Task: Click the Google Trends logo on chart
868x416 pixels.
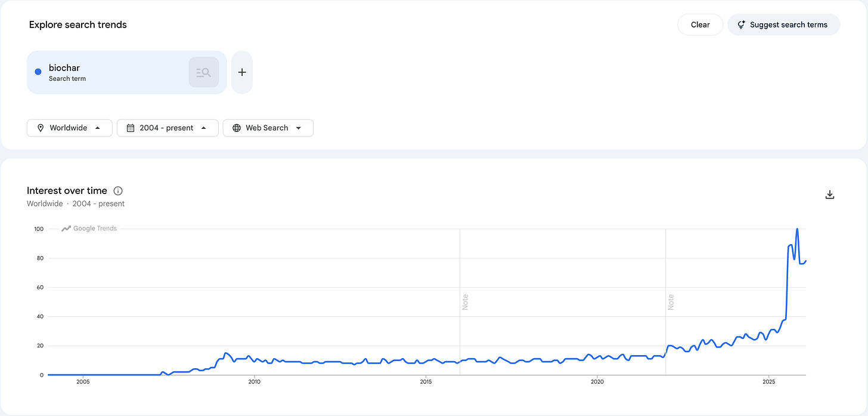Action: (89, 229)
